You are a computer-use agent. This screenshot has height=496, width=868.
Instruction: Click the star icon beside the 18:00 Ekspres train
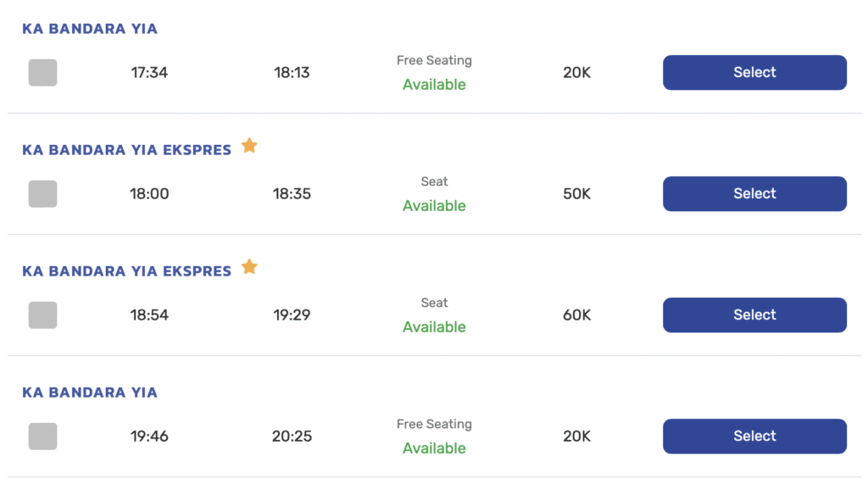point(249,146)
